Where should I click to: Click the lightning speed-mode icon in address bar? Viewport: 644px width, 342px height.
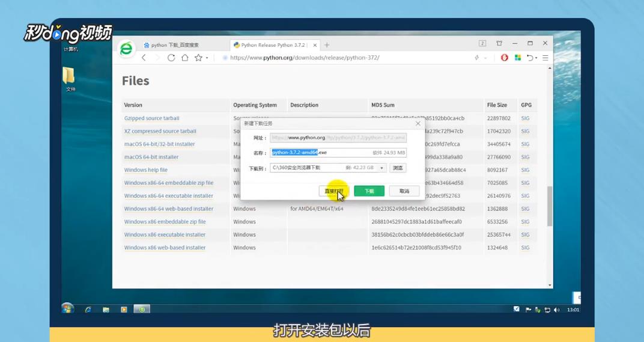click(x=477, y=58)
